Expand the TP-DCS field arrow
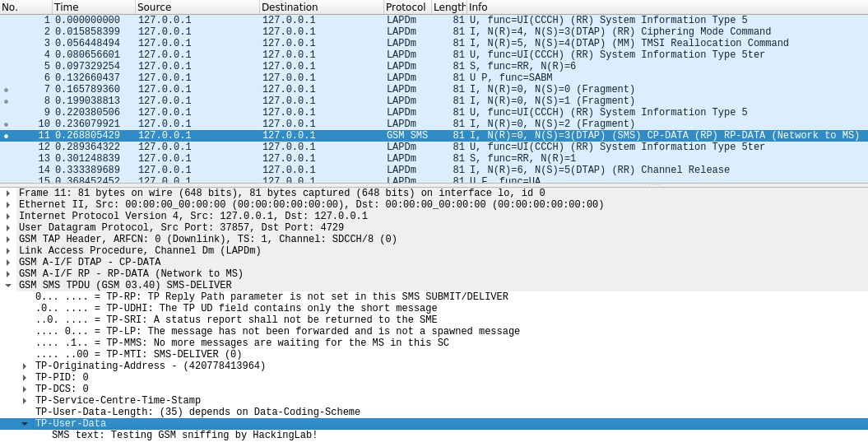The height and width of the screenshot is (447, 868). click(x=25, y=389)
